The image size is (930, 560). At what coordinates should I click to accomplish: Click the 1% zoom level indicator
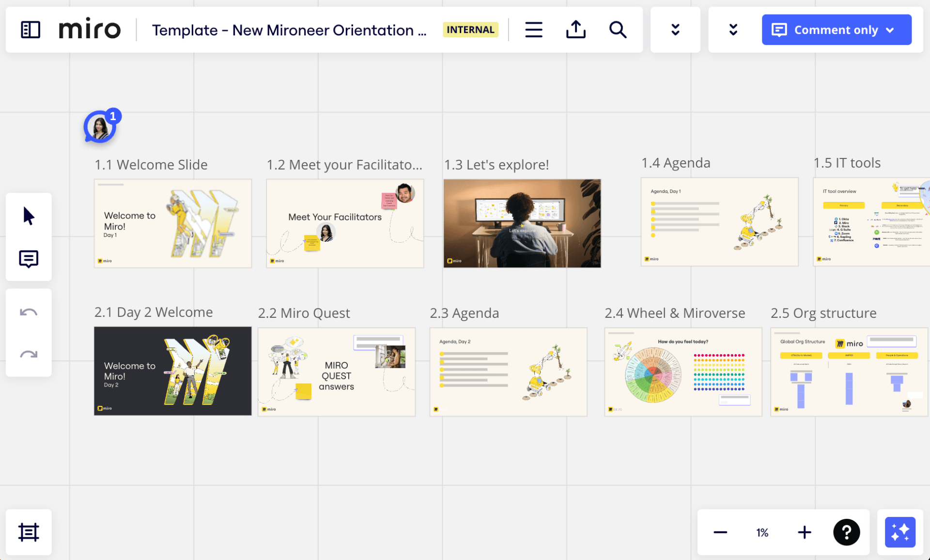[762, 532]
